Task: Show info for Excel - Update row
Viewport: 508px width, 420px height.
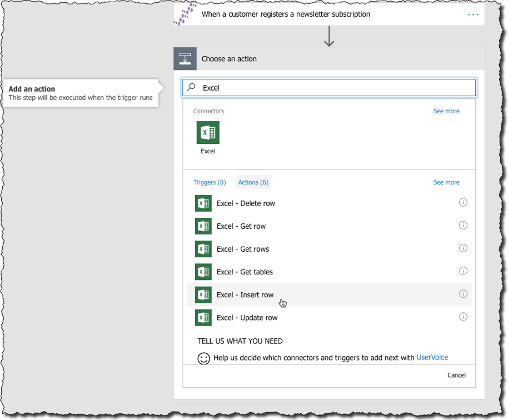Action: pyautogui.click(x=464, y=317)
